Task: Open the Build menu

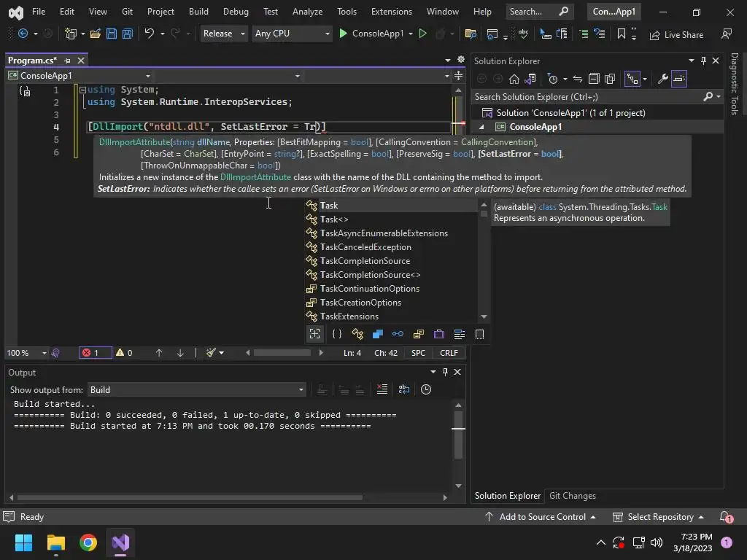Action: (198, 12)
